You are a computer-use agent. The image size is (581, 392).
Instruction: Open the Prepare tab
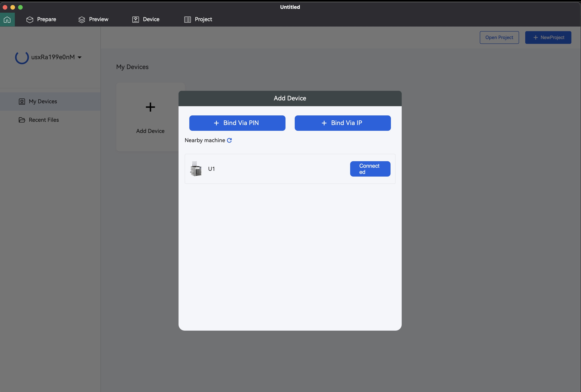[41, 19]
